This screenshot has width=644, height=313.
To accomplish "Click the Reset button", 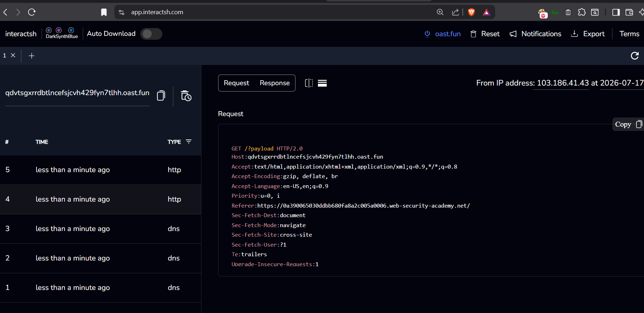I will 485,34.
